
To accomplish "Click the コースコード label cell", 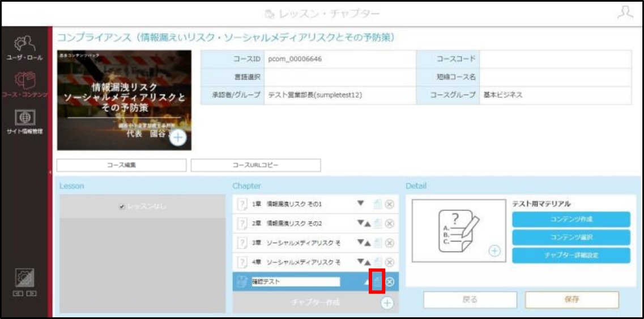I will (448, 59).
